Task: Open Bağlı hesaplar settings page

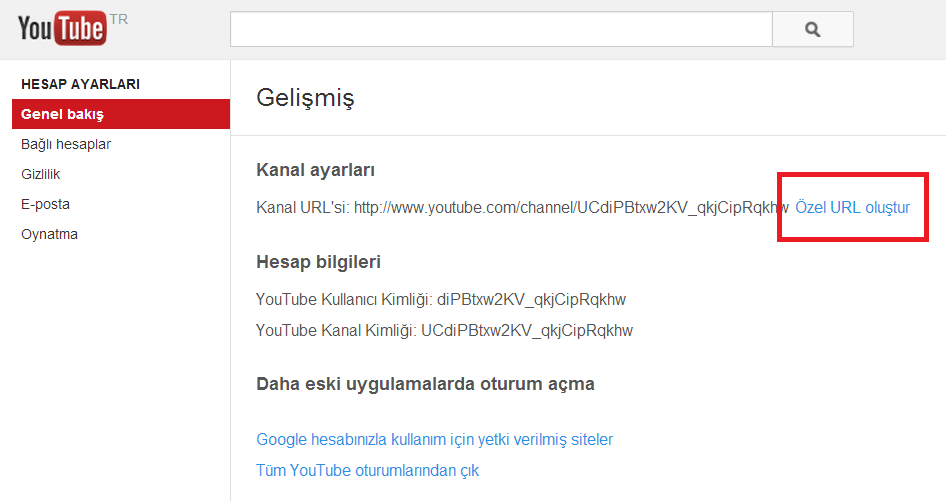Action: pos(66,144)
